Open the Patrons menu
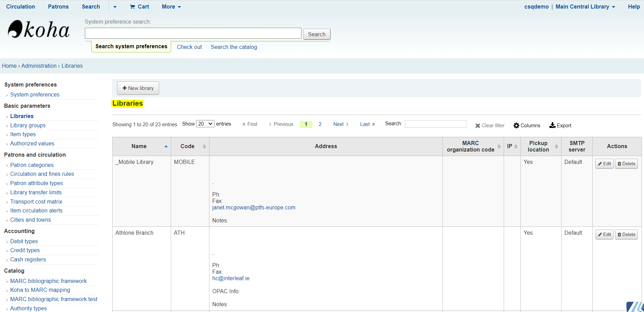The height and width of the screenshot is (312, 644). point(58,7)
